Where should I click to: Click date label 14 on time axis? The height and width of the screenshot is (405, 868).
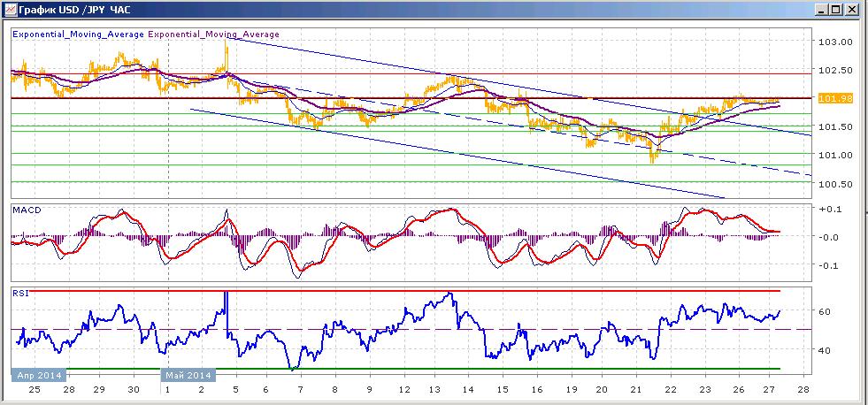tap(468, 389)
